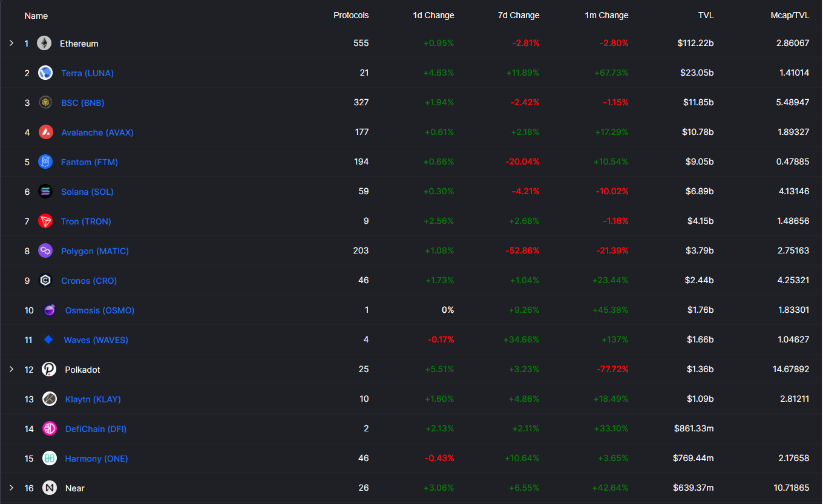Click the Cronos logo icon

(45, 280)
